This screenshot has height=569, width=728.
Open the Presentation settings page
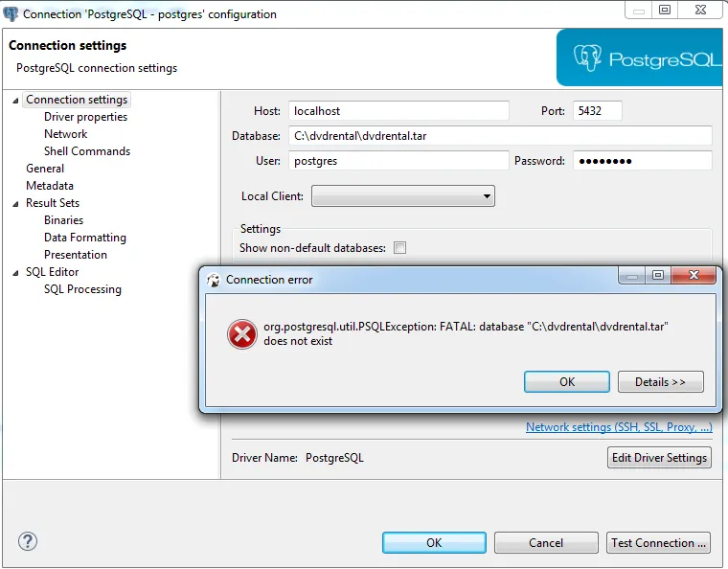(x=76, y=255)
